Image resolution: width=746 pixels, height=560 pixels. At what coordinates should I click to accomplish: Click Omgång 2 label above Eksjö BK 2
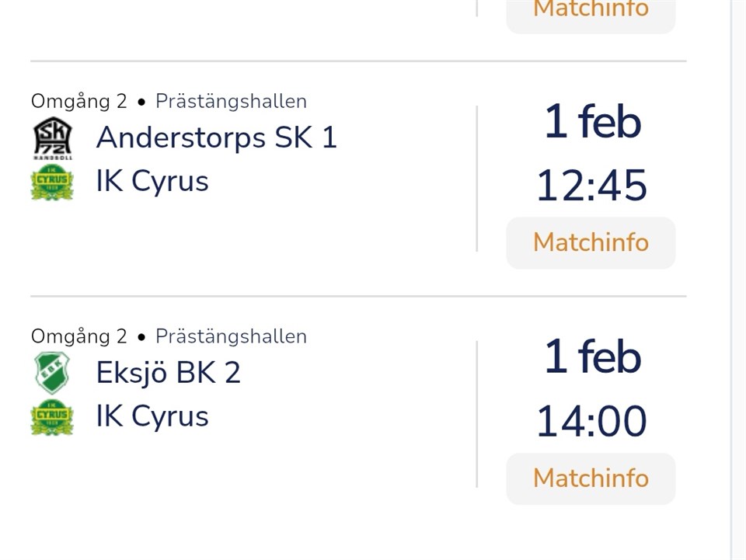78,336
